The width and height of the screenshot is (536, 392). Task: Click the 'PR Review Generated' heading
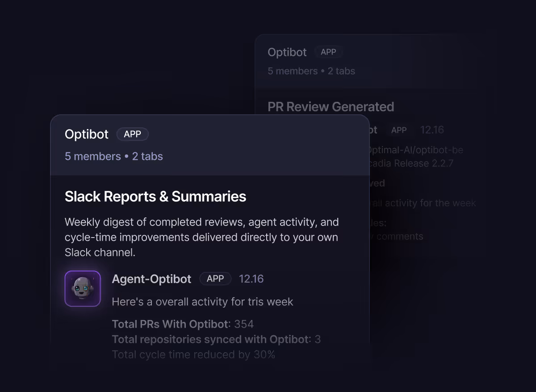331,107
